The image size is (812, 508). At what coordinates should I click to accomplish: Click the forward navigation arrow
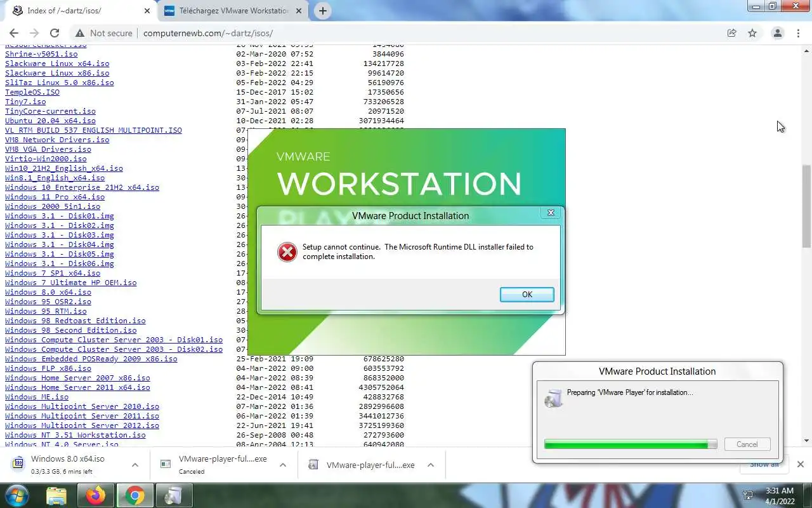(34, 33)
